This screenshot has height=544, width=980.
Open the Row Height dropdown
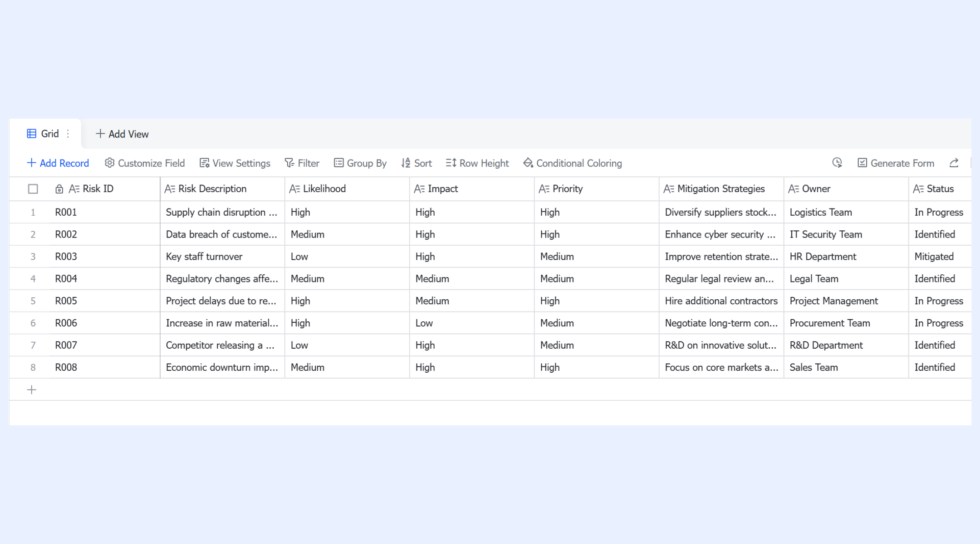(x=477, y=163)
